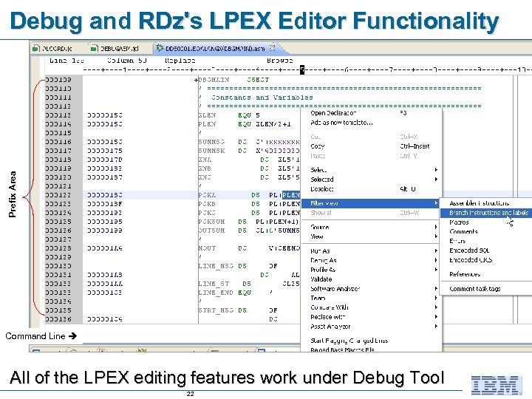The image size is (532, 399).
Task: Click the highlighted PLEN selection on line 000122
Action: point(291,195)
